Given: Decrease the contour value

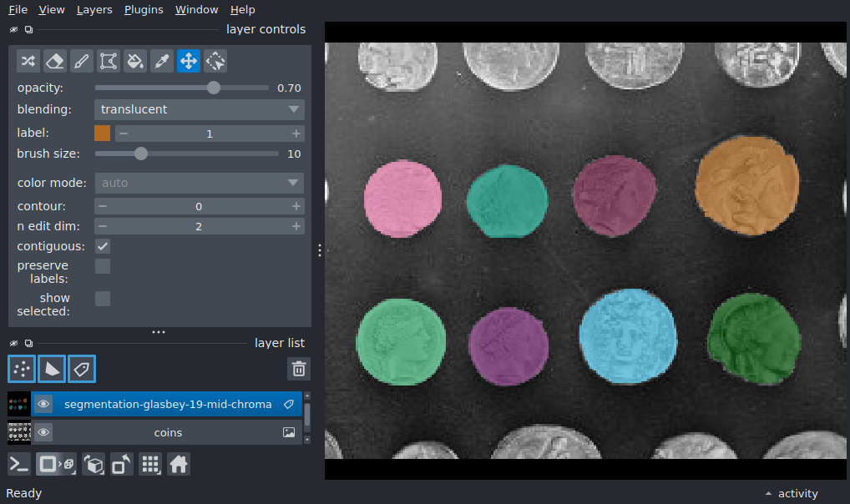Looking at the screenshot, I should (x=103, y=206).
